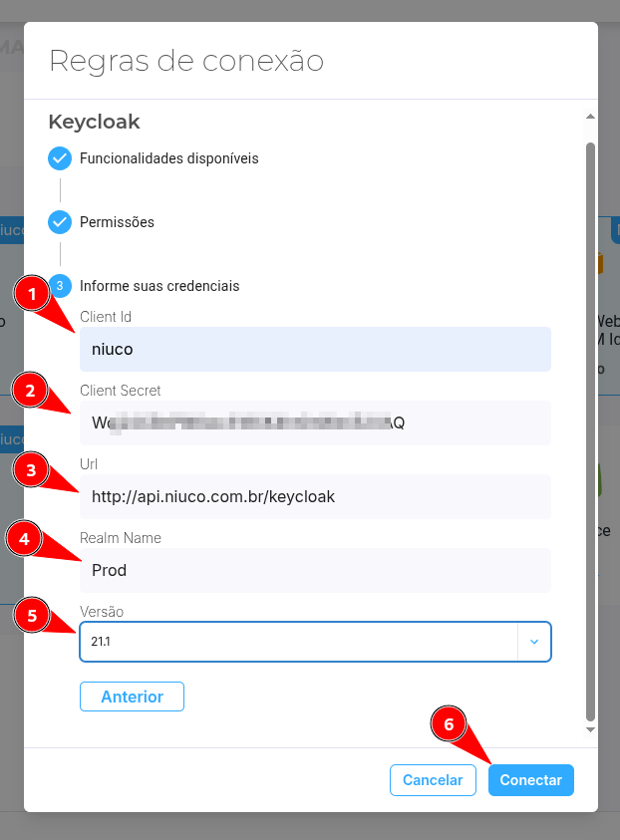
Task: Open the Versão combo box showing 21.1
Action: click(x=315, y=642)
